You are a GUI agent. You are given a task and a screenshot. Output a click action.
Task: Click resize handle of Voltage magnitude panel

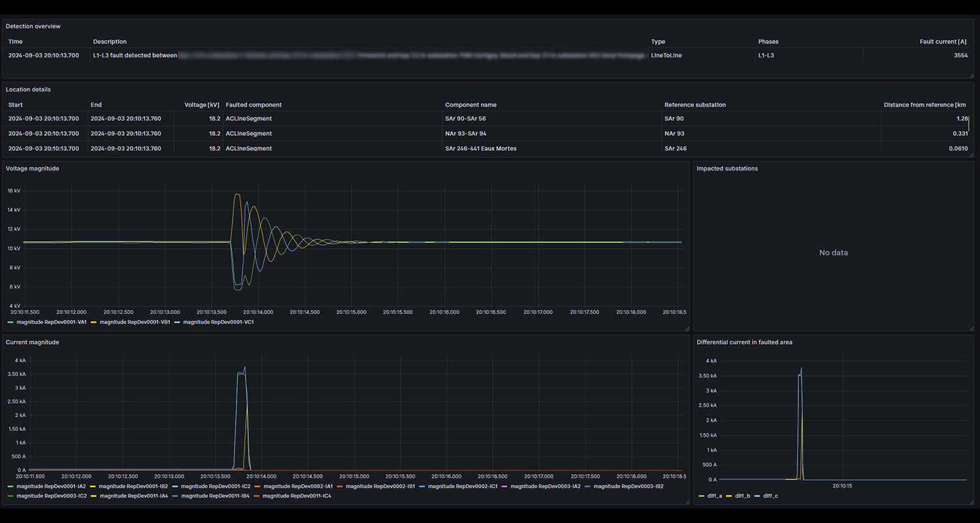687,328
